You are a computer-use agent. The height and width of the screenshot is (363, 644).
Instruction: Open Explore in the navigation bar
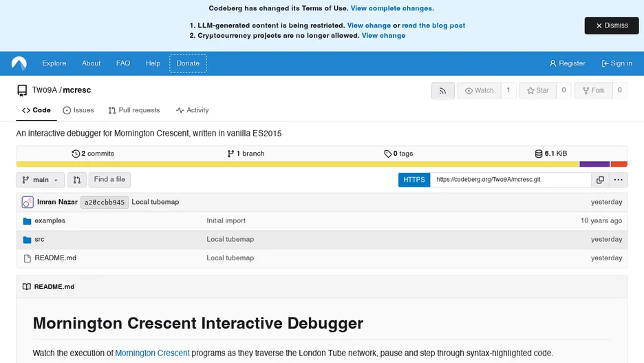click(x=54, y=63)
